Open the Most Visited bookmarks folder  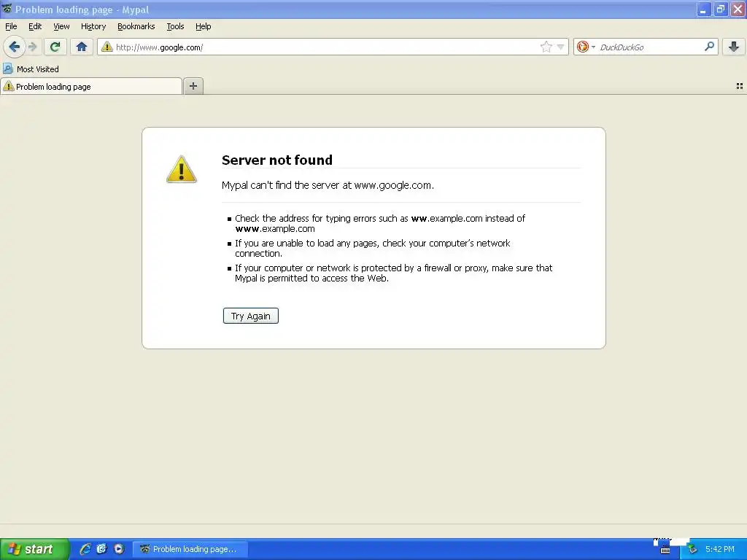click(x=31, y=69)
